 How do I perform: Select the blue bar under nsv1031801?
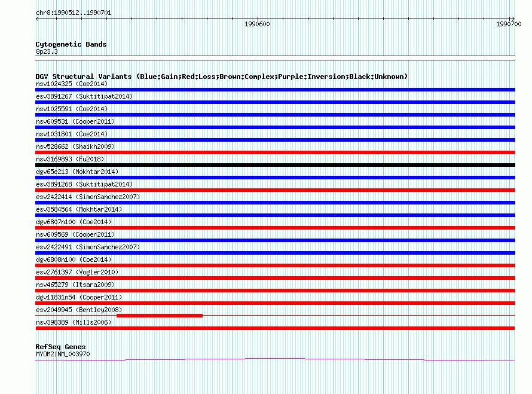275,140
